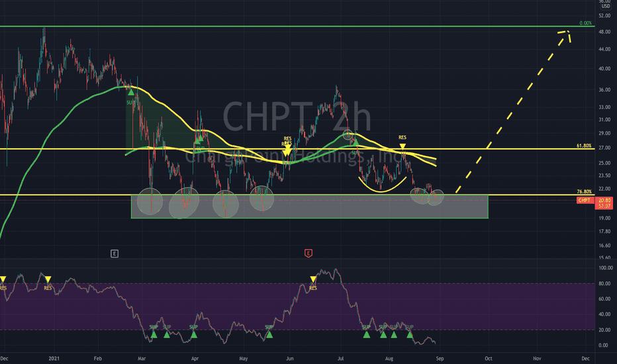Select the yellow RES arrow in late May
The height and width of the screenshot is (364, 617).
click(287, 151)
